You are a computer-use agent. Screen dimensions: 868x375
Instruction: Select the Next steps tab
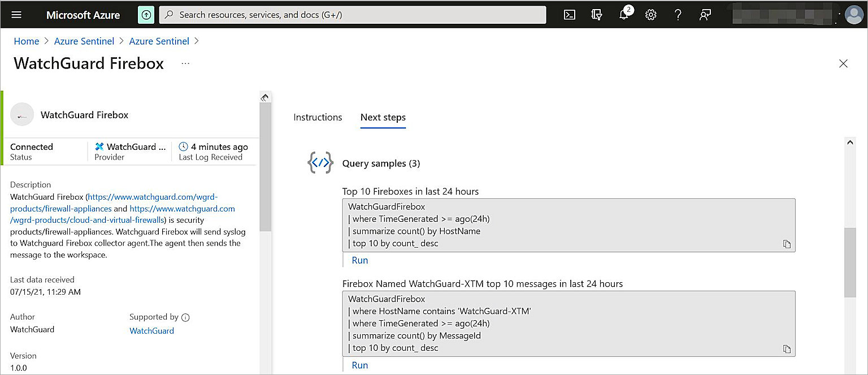coord(383,117)
